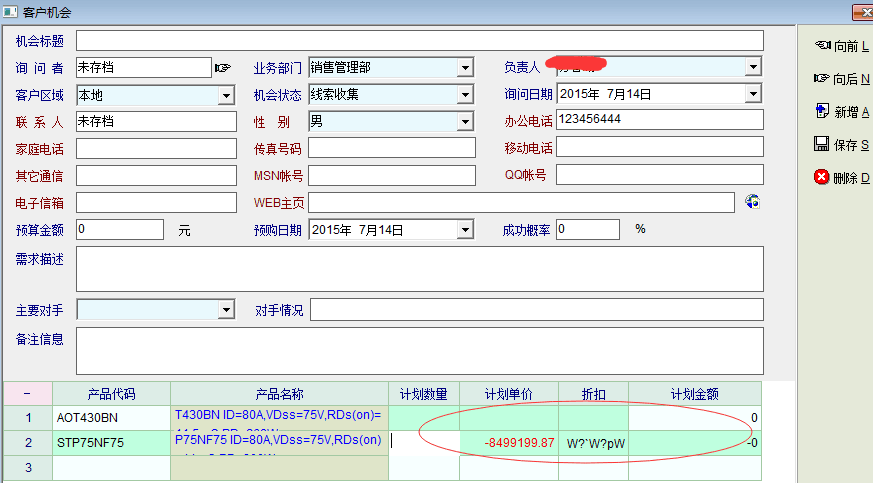Click the minus button in grid header
This screenshot has width=873, height=483.
(27, 394)
